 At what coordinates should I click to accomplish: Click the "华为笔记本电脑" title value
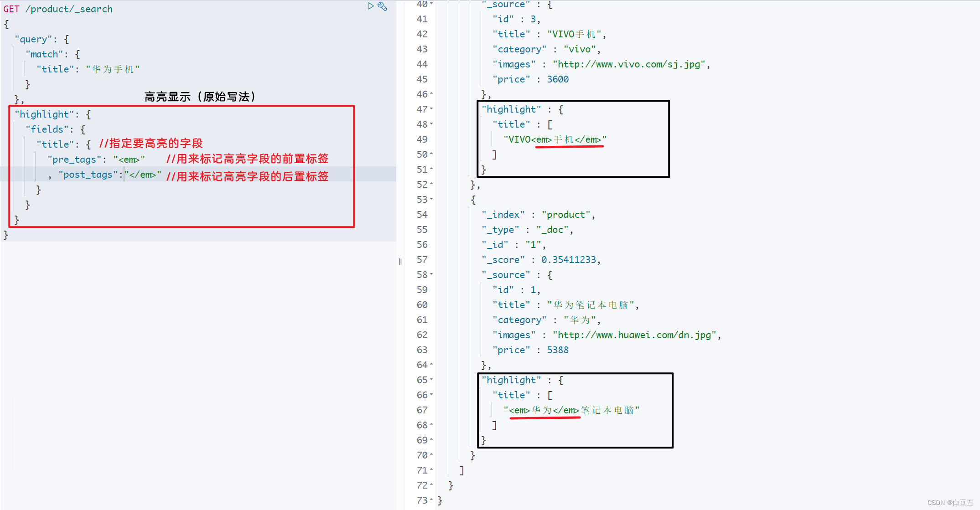(591, 305)
